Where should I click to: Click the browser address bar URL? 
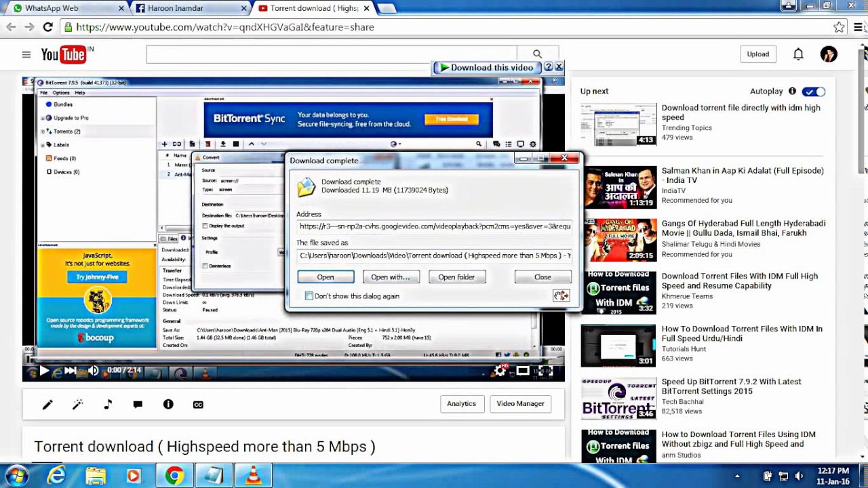click(225, 27)
